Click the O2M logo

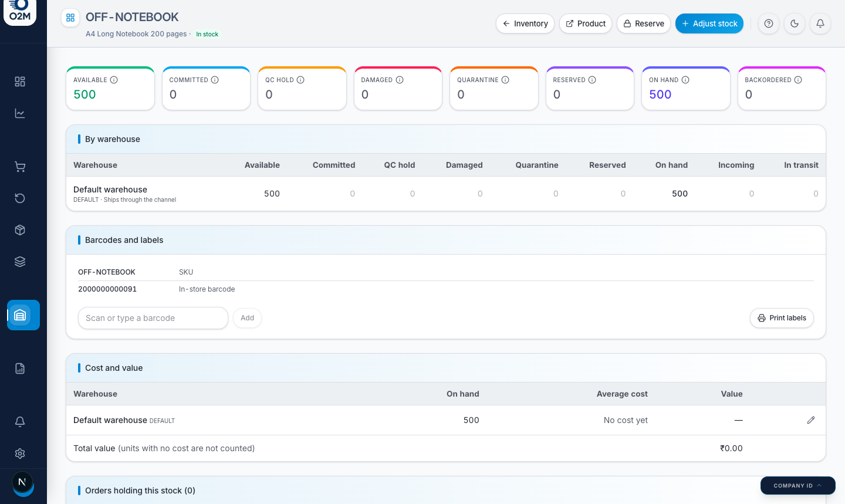(x=20, y=11)
